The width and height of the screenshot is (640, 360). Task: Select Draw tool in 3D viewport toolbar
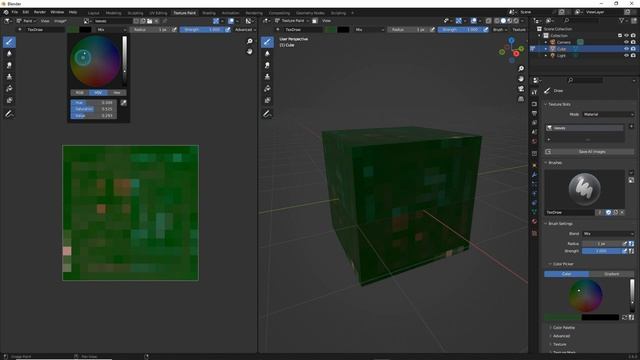pyautogui.click(x=267, y=42)
